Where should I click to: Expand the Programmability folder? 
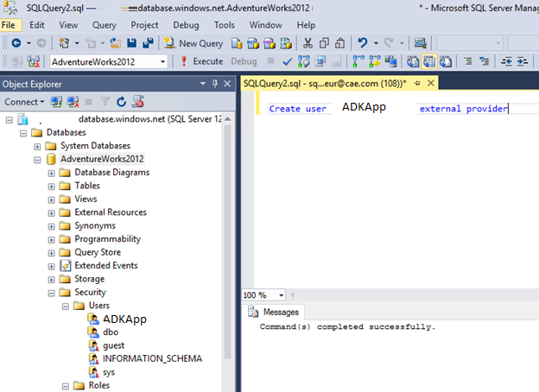[51, 240]
